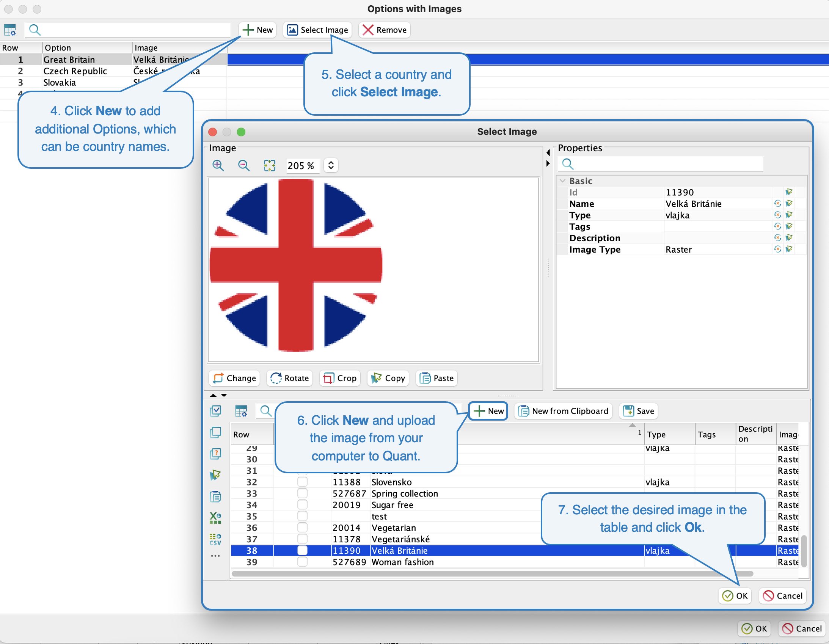Click Remove in the Options toolbar

tap(385, 30)
